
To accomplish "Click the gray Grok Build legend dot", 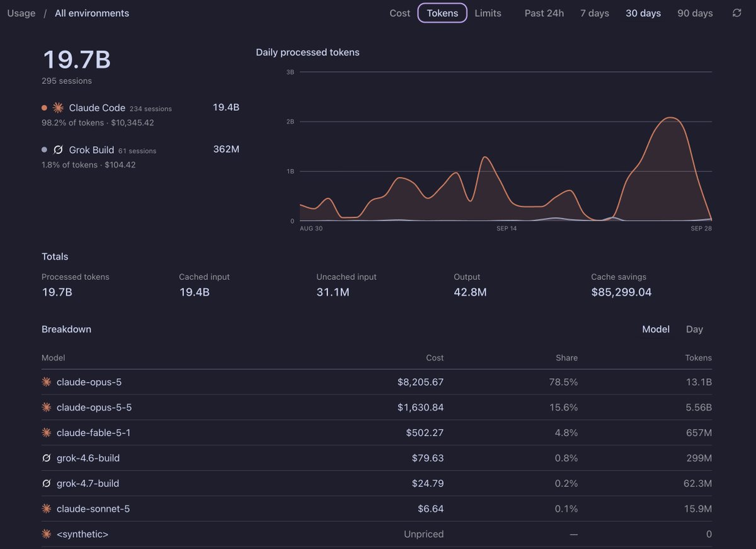I will (44, 150).
